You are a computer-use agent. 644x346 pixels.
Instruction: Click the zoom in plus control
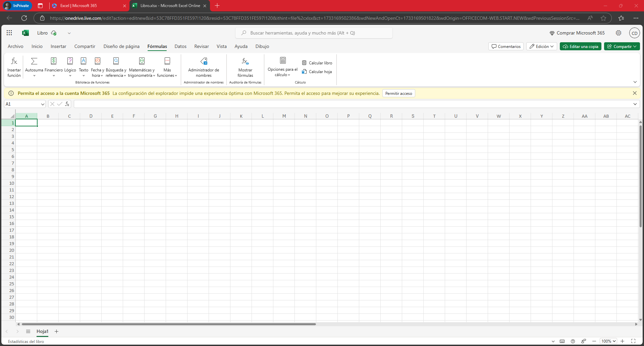623,341
